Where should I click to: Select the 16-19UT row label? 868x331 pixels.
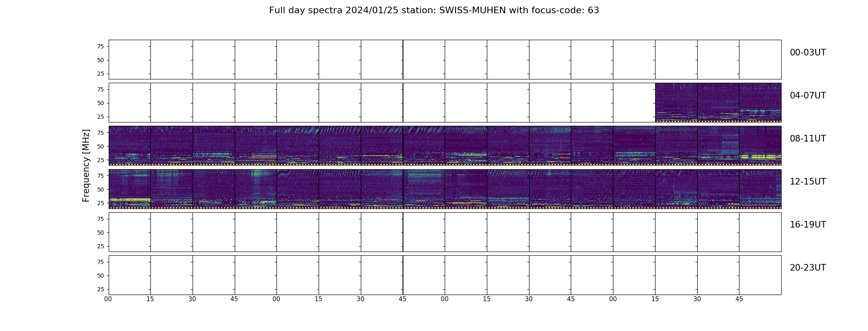808,225
